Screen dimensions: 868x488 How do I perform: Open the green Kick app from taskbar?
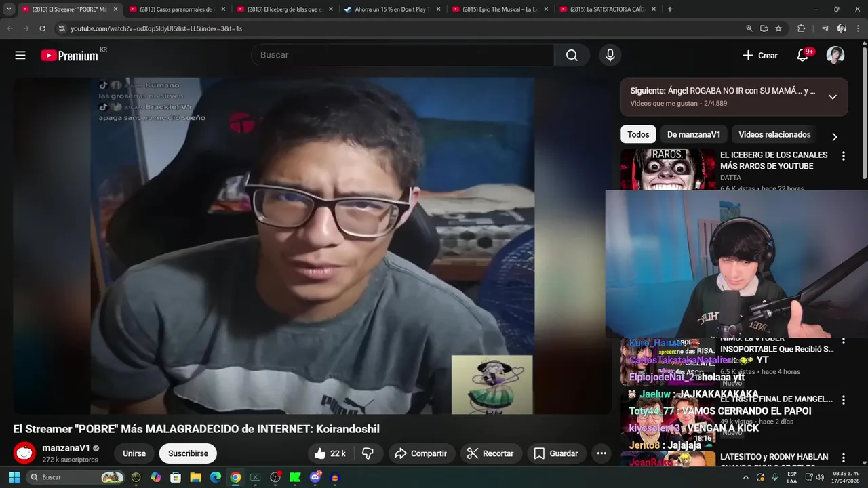coord(295,477)
